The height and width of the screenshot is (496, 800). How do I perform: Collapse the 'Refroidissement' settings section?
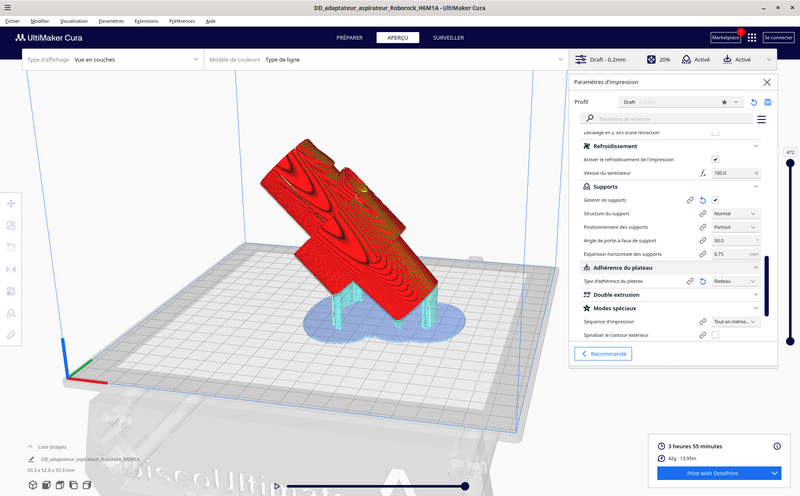[x=757, y=146]
